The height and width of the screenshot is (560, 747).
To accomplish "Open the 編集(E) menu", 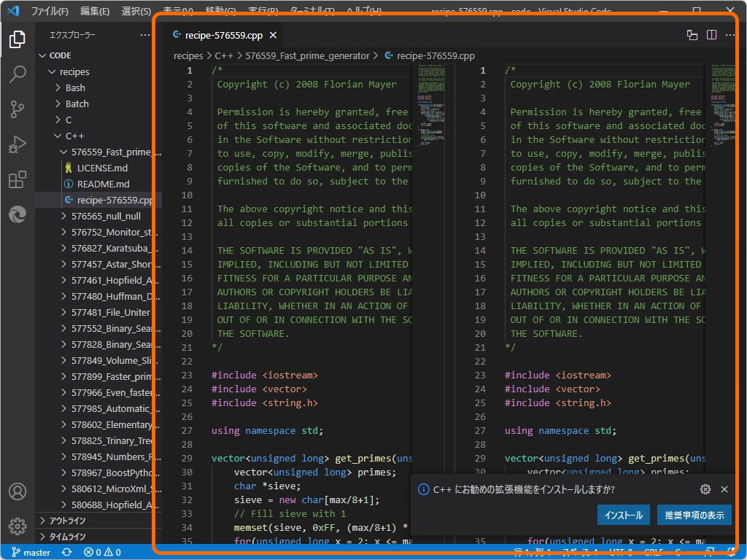I will click(x=95, y=12).
